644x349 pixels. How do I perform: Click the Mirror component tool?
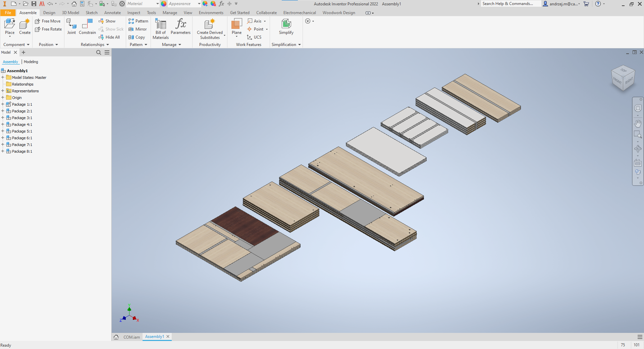pos(138,29)
